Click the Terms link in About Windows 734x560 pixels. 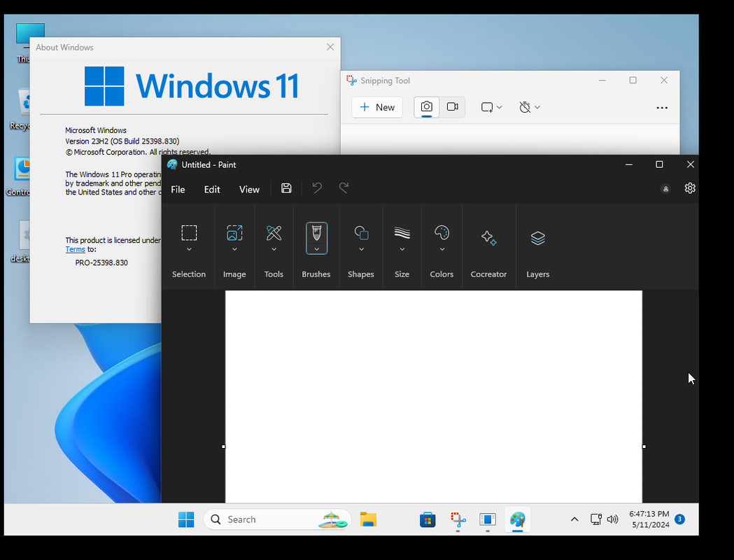click(x=75, y=250)
